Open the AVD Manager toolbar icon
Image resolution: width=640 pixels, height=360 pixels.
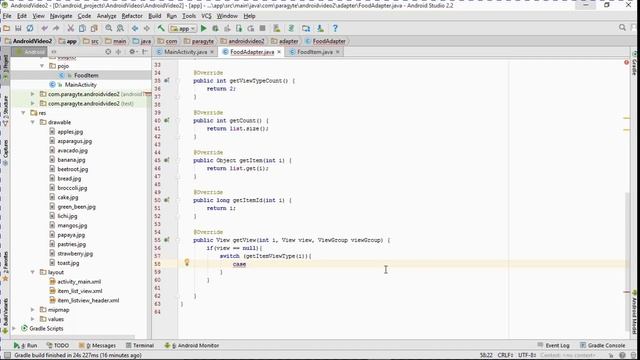tap(277, 28)
